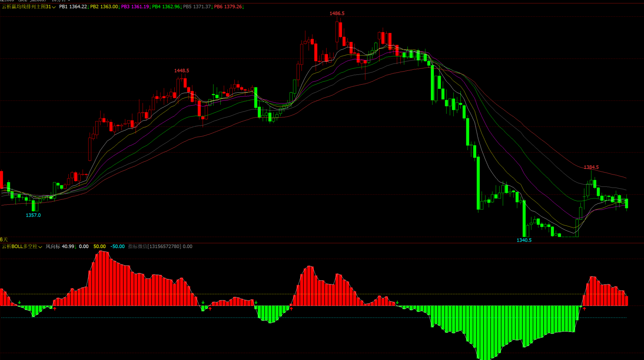Click the last red up-arrow buy signal
Image resolution: width=644 pixels, height=360 pixels.
click(584, 309)
